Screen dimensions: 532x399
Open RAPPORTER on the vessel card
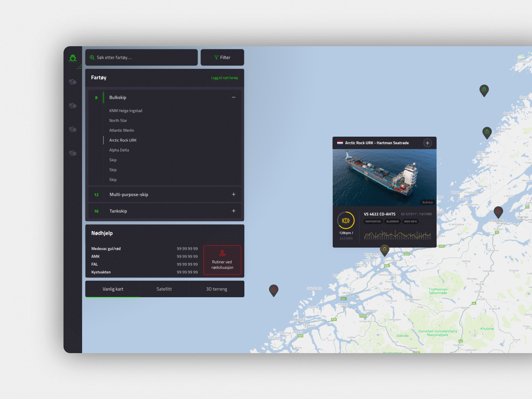[373, 221]
